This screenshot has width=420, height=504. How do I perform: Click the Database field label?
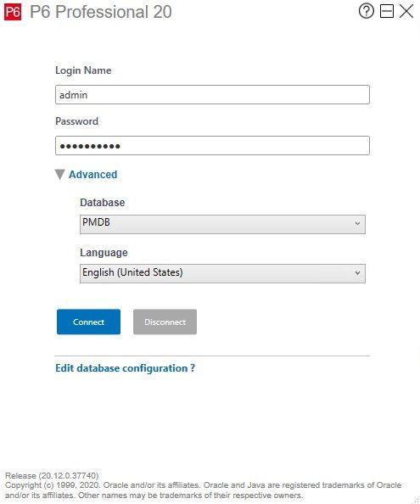102,203
